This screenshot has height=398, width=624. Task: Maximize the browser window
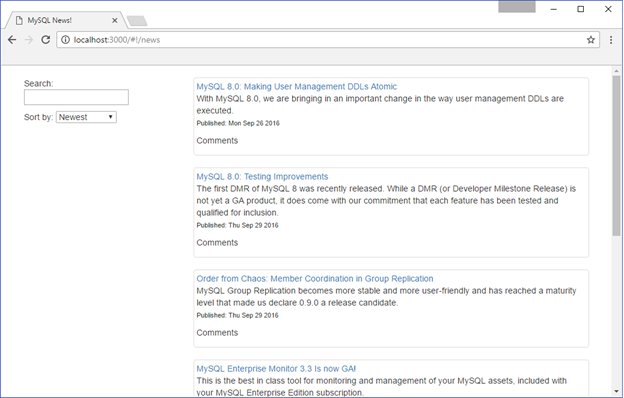pyautogui.click(x=581, y=9)
